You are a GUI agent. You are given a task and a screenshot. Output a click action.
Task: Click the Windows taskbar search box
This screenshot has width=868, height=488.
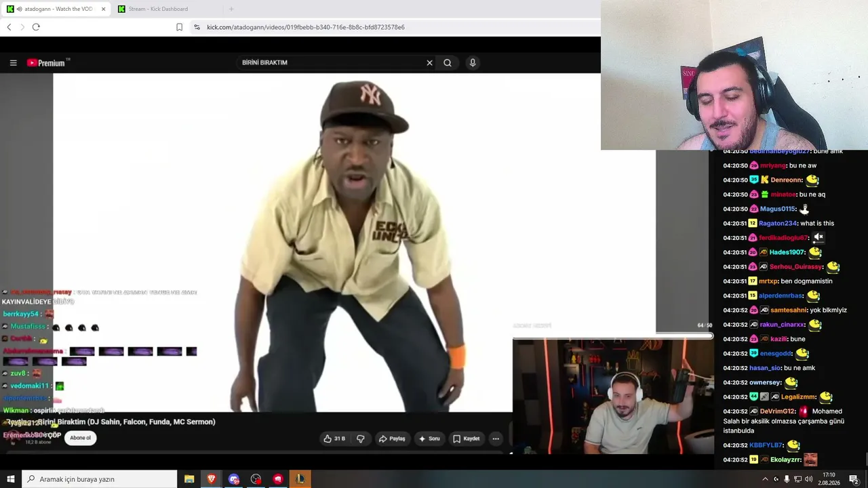pos(100,479)
